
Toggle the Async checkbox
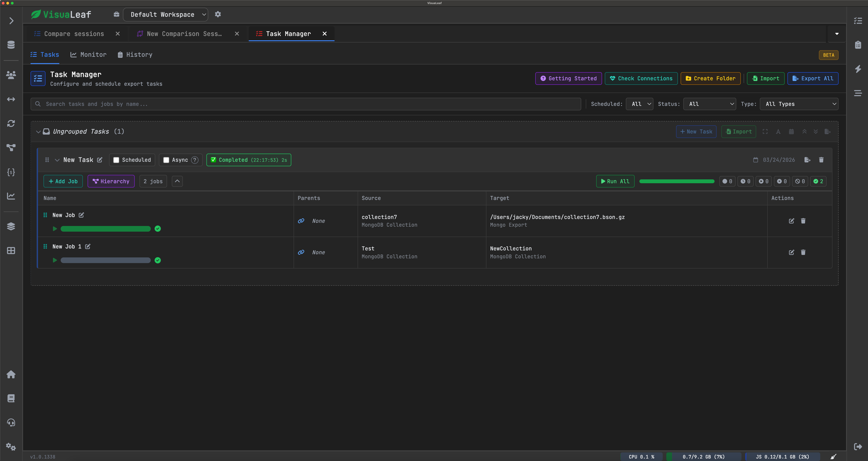pos(166,160)
